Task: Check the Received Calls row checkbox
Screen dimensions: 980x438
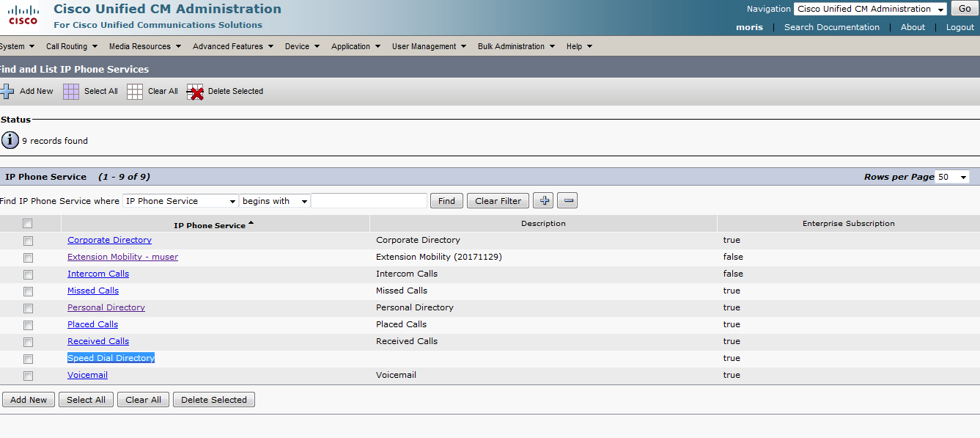Action: point(28,342)
